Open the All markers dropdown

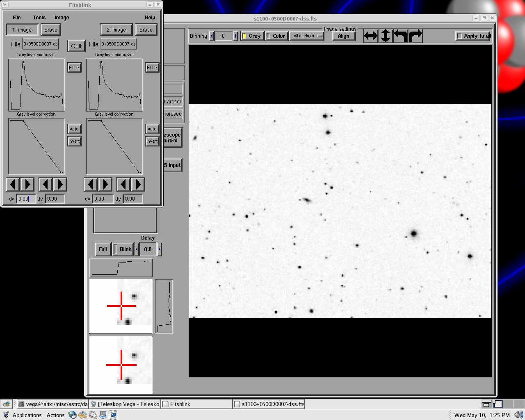(307, 36)
